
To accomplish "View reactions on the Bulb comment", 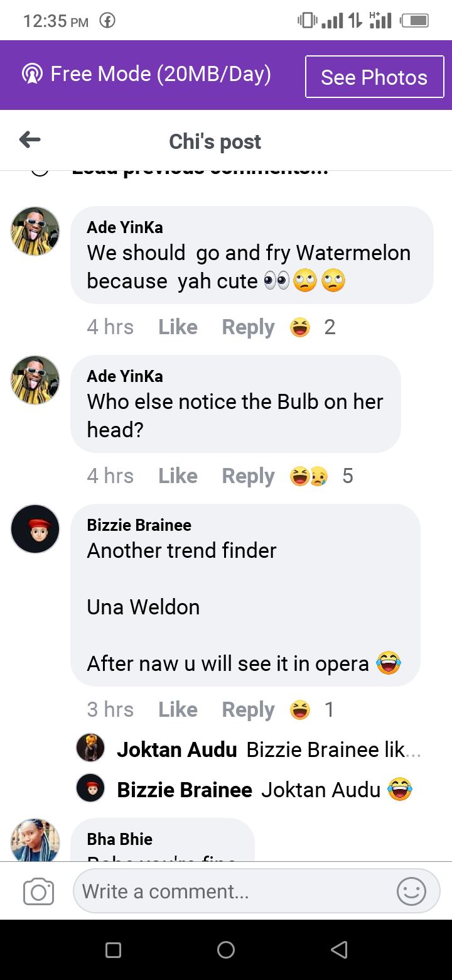I will pos(321,476).
